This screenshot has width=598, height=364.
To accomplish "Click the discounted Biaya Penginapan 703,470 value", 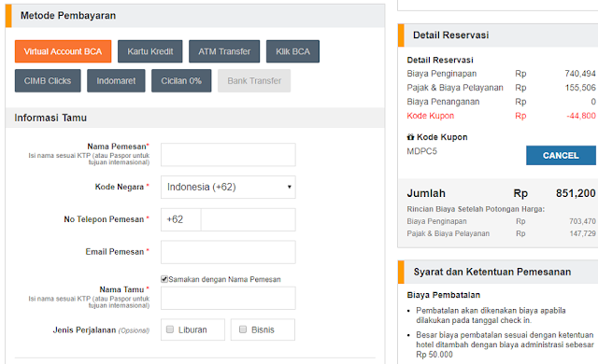I will (582, 221).
